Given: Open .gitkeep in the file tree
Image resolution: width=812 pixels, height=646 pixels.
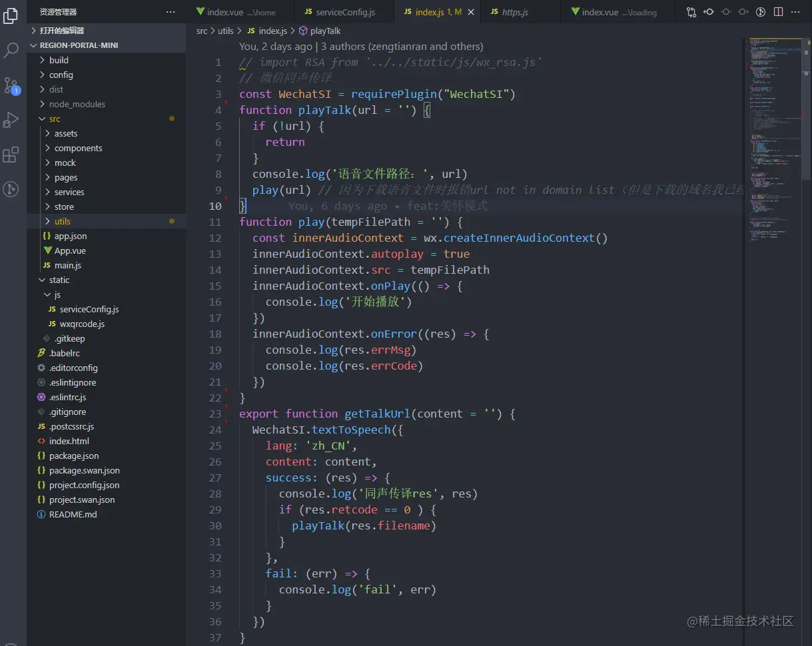Looking at the screenshot, I should [x=106, y=338].
